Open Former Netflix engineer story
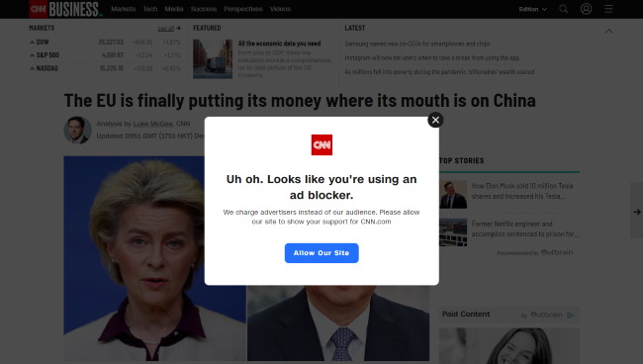 (x=525, y=228)
